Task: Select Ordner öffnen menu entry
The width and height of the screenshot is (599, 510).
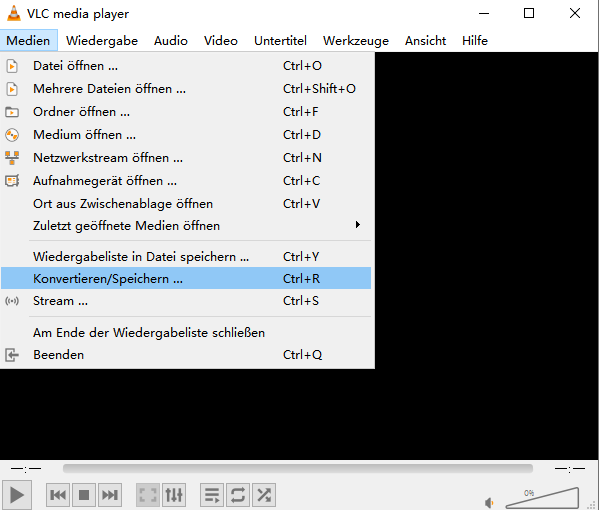Action: pos(186,112)
